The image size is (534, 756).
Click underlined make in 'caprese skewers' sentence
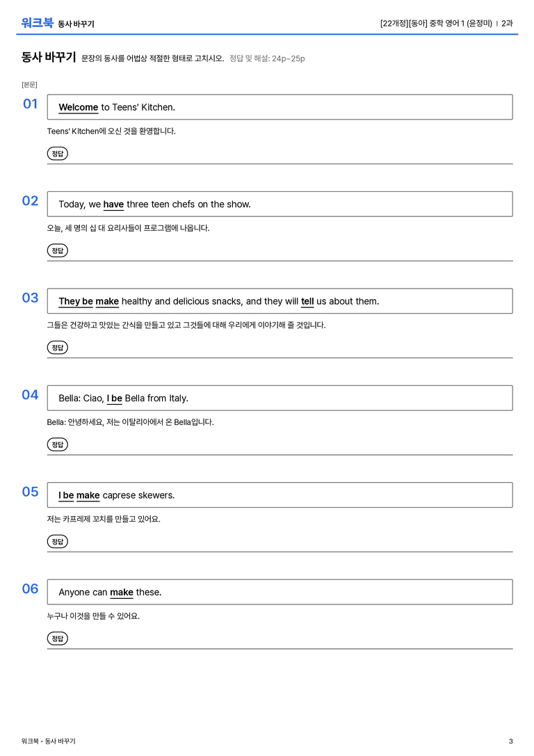[x=88, y=495]
